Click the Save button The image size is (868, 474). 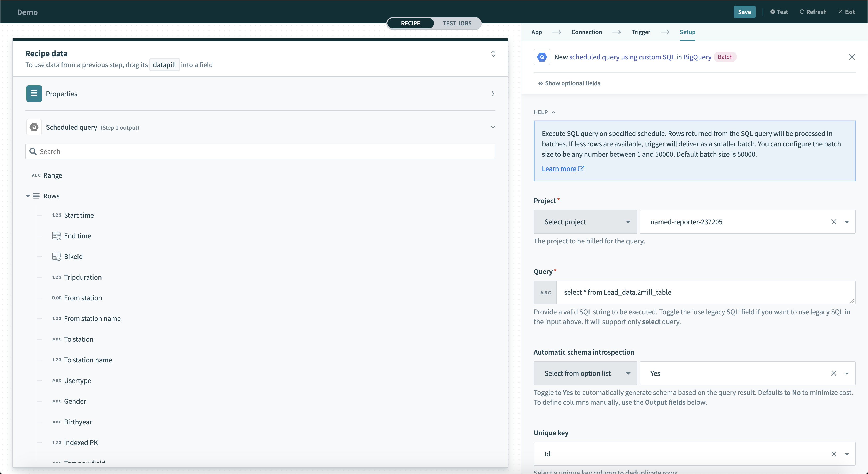pyautogui.click(x=744, y=12)
